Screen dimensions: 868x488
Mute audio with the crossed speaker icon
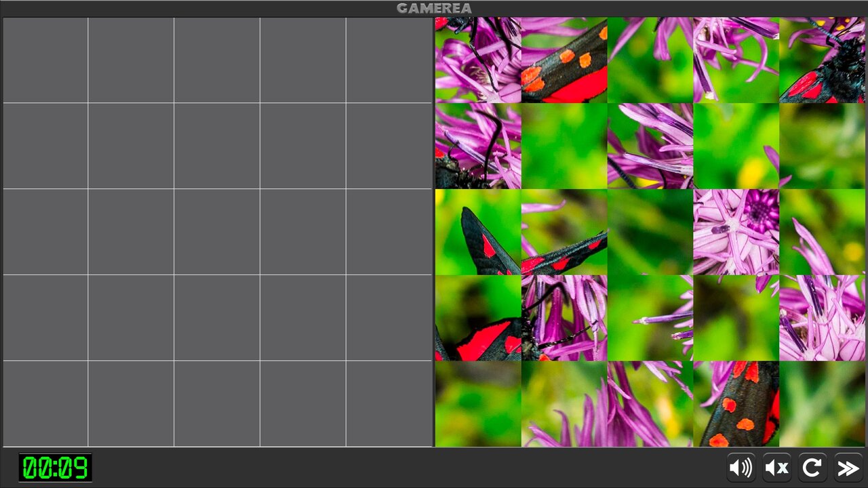776,468
